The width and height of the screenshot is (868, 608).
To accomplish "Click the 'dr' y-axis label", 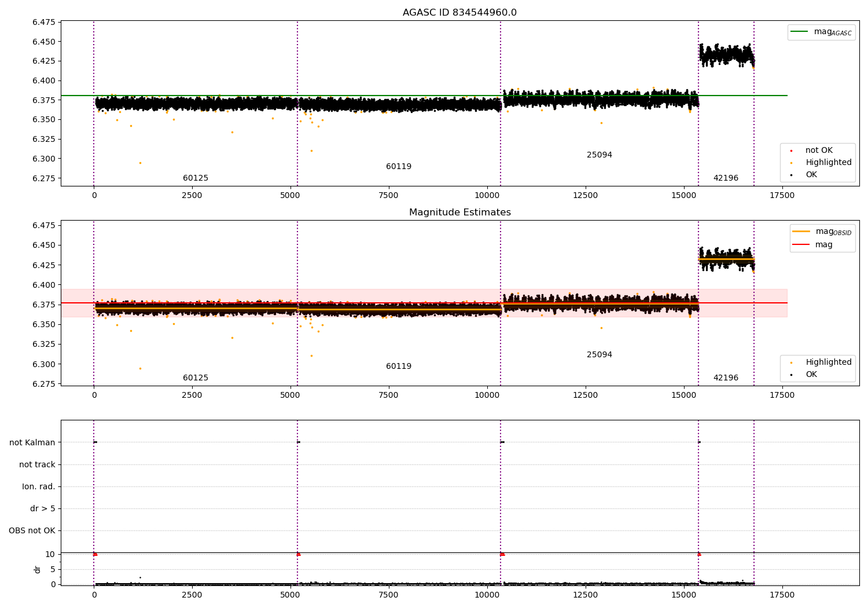I will tap(38, 569).
